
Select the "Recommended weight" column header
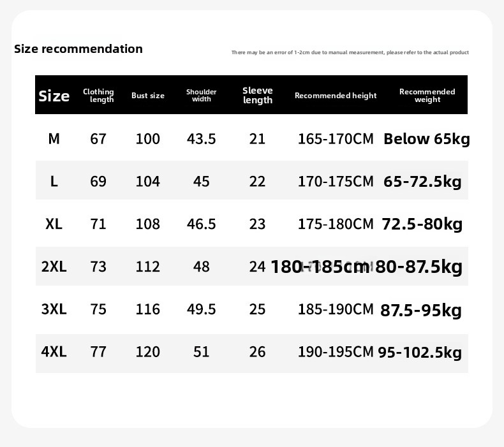[x=427, y=96]
